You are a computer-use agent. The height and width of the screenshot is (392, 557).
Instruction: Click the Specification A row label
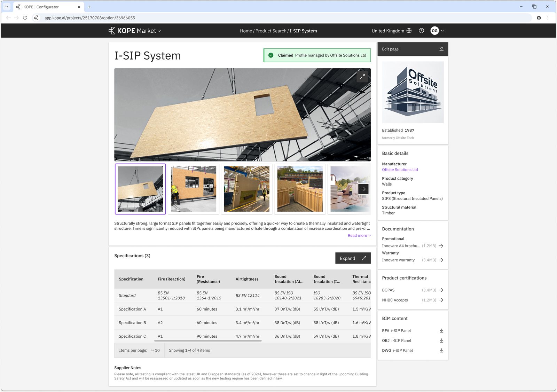pos(132,309)
